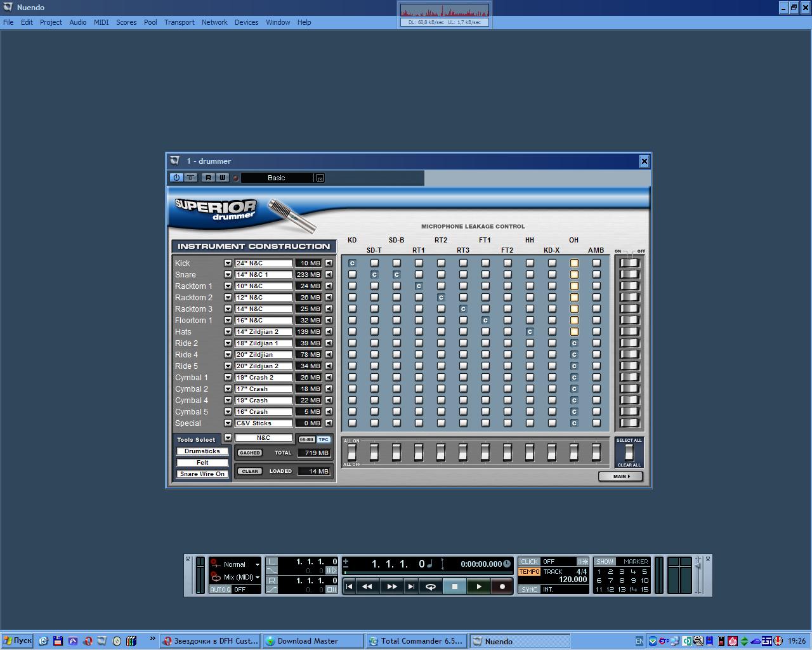This screenshot has width=812, height=650.
Task: Open the Normal record mode dropdown
Action: pos(257,564)
